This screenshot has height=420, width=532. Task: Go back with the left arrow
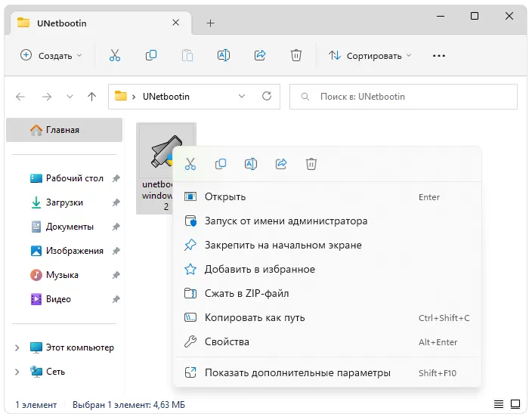point(20,97)
